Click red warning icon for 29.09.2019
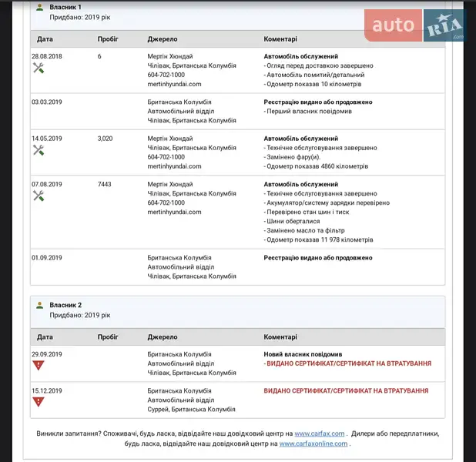The image size is (476, 462). (39, 366)
